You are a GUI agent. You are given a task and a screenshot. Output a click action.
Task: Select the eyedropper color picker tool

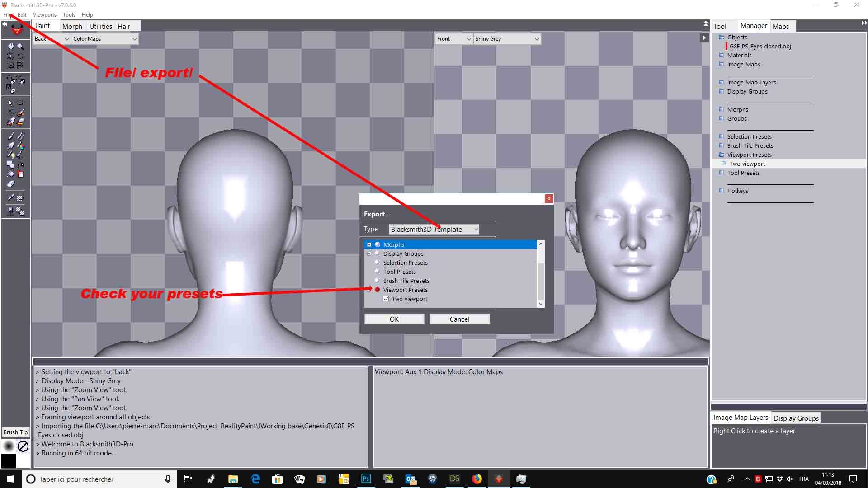(11, 198)
